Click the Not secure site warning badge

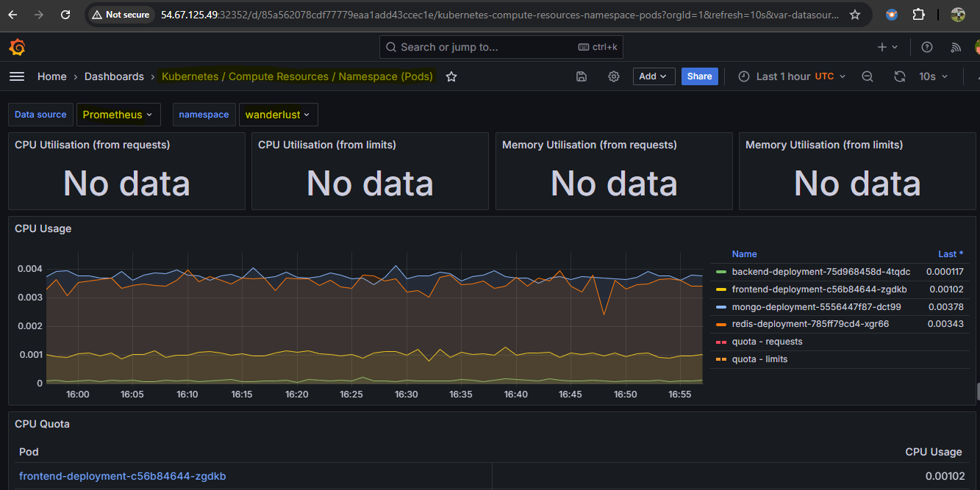pos(121,15)
